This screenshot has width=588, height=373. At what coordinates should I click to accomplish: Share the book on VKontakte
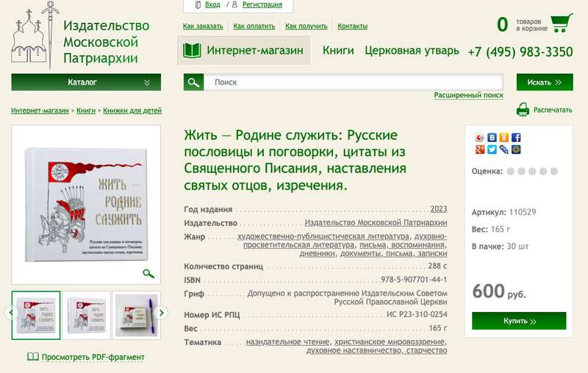(x=492, y=138)
